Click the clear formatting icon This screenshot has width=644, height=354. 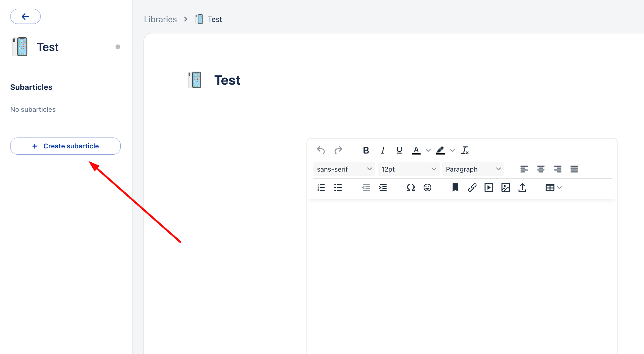click(465, 150)
